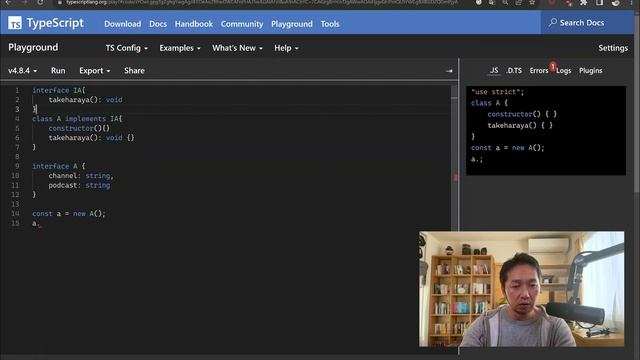Image resolution: width=640 pixels, height=360 pixels.
Task: Select Playground in the top navigation
Action: pos(292,24)
